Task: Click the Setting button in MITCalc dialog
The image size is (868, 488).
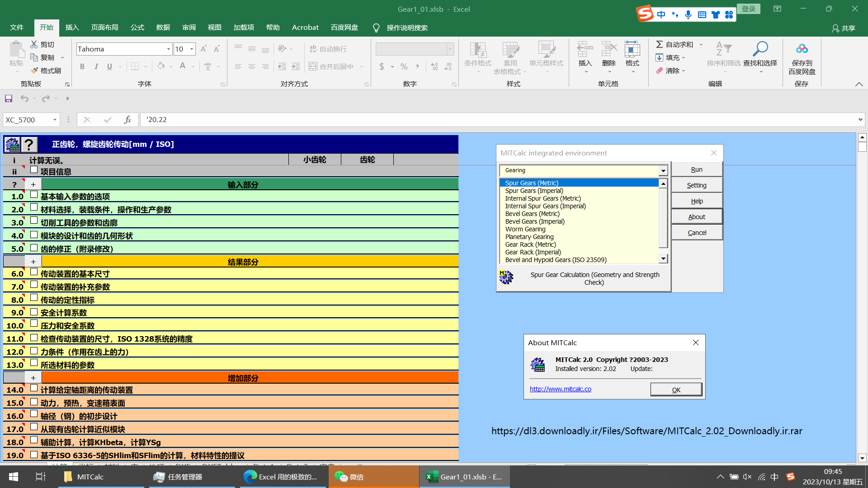Action: click(x=697, y=185)
